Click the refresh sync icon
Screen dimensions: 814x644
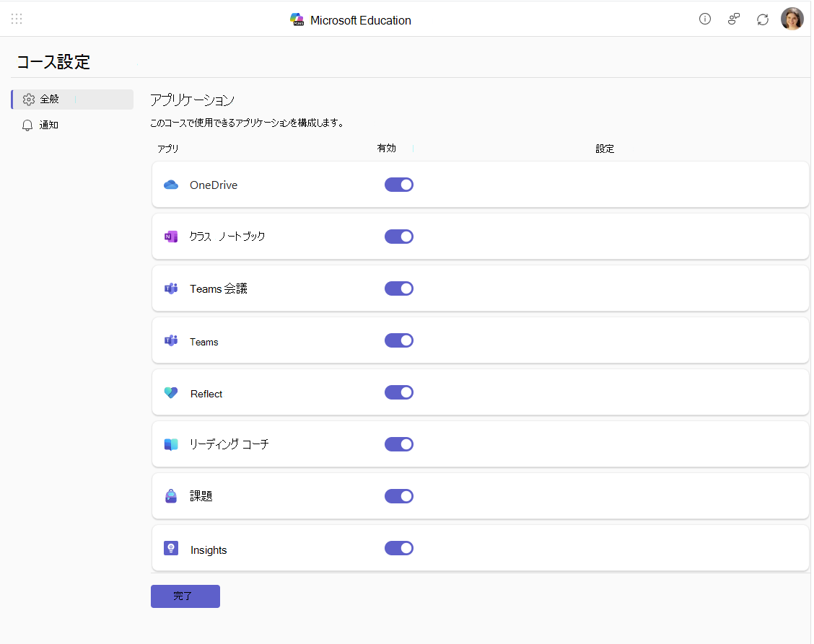point(762,19)
